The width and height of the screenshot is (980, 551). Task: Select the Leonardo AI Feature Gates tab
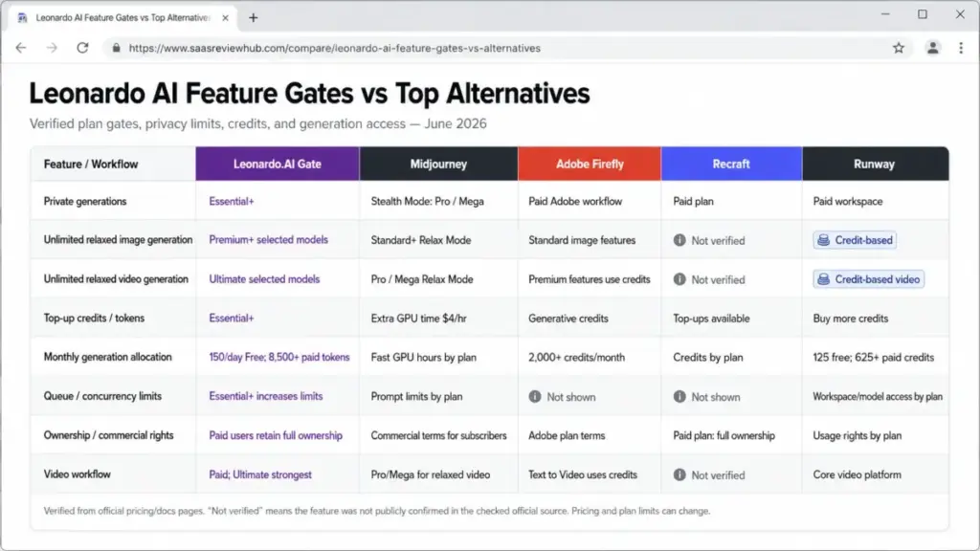(x=122, y=18)
